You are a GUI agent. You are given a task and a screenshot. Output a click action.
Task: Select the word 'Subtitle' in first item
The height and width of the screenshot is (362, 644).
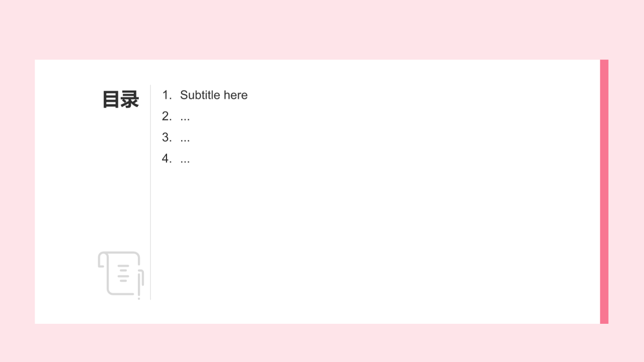tap(200, 95)
